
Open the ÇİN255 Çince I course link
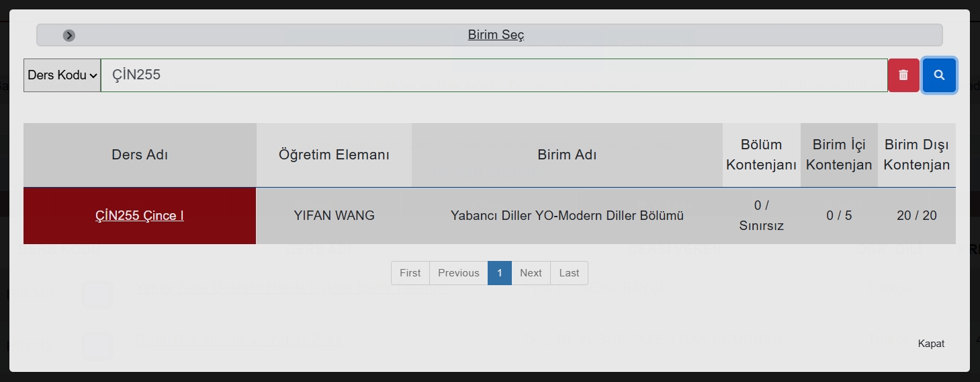pos(140,216)
